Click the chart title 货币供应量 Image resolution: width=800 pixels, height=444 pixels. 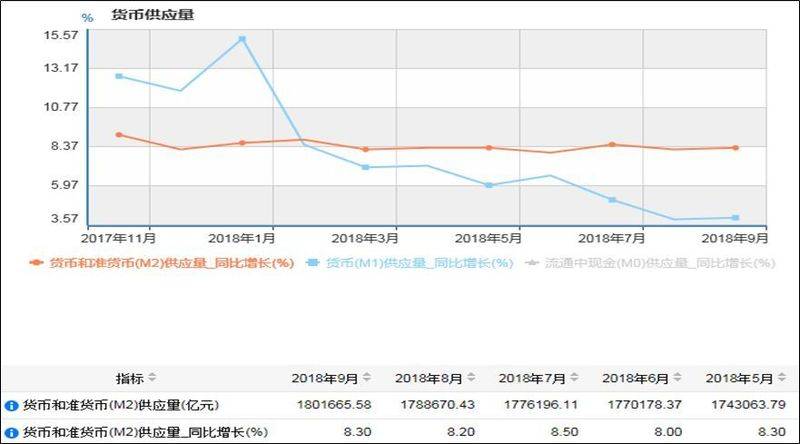coord(153,14)
